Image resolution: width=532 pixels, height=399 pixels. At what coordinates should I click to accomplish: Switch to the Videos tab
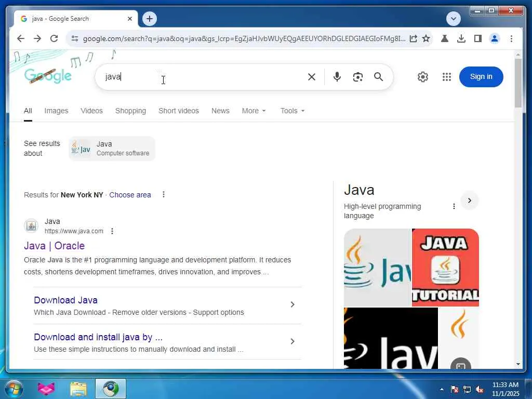[x=91, y=111]
